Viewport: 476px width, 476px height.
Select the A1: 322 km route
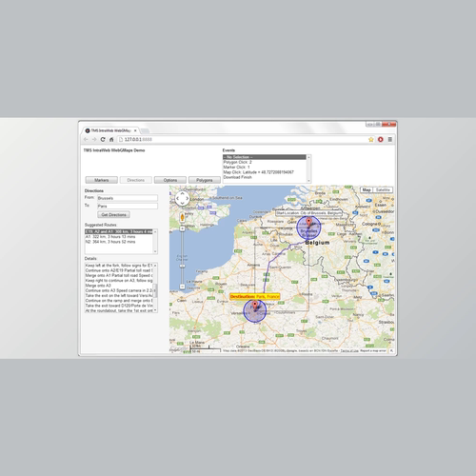coord(119,237)
